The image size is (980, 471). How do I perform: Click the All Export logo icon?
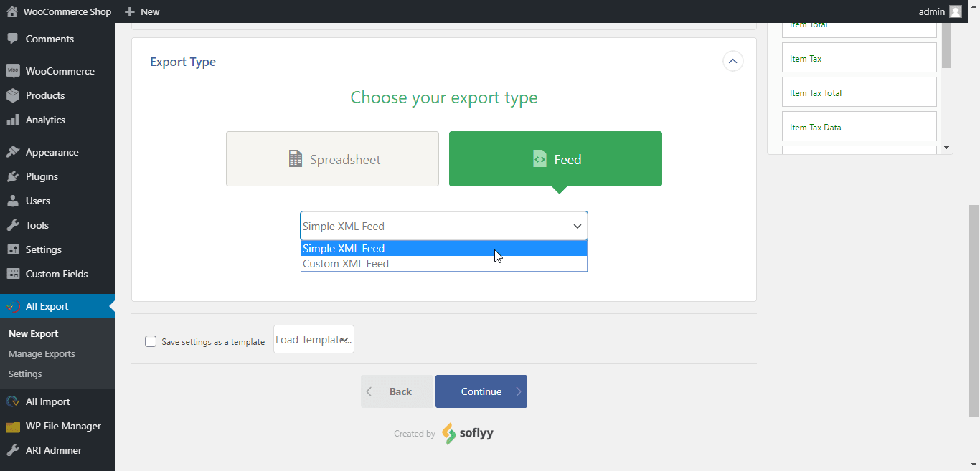point(12,306)
